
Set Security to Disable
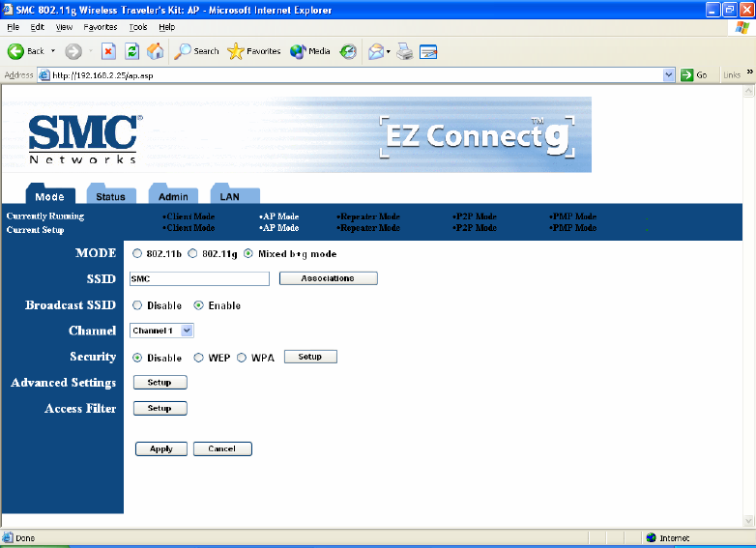(137, 358)
